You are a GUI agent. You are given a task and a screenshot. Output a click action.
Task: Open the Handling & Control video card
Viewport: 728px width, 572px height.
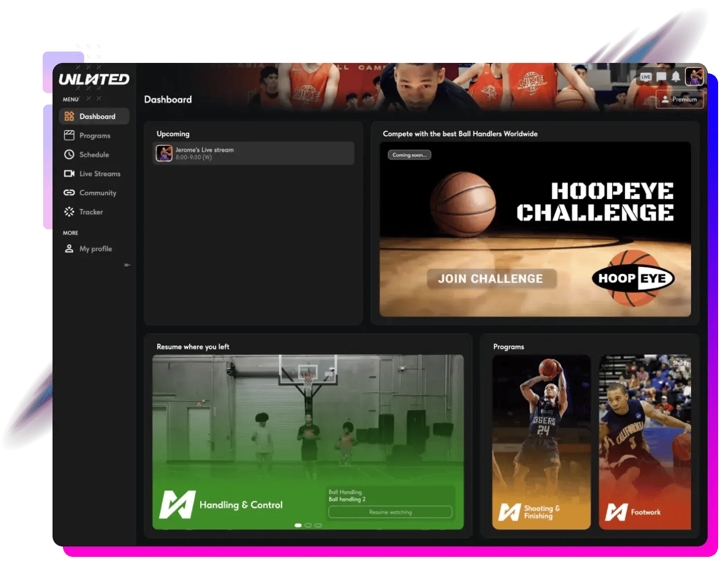(308, 442)
